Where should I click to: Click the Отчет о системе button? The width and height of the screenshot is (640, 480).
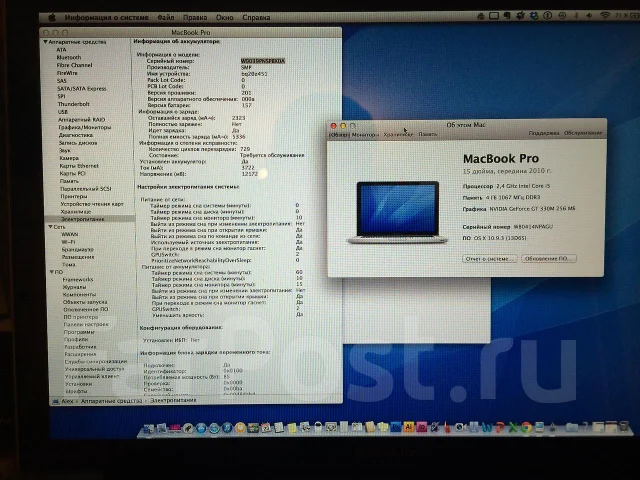click(489, 259)
